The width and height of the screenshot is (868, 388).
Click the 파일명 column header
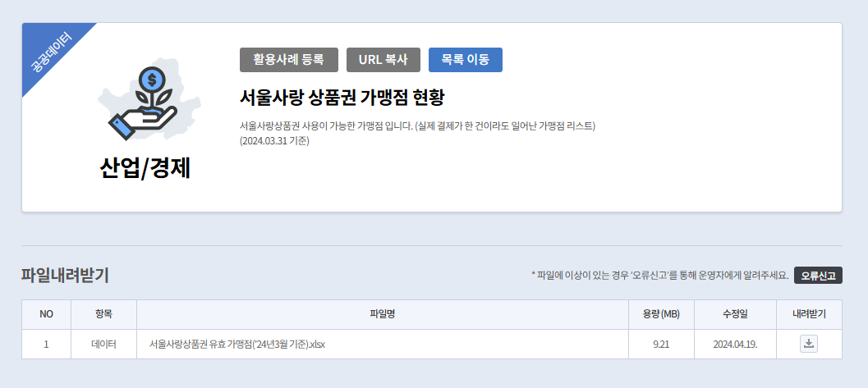point(382,314)
